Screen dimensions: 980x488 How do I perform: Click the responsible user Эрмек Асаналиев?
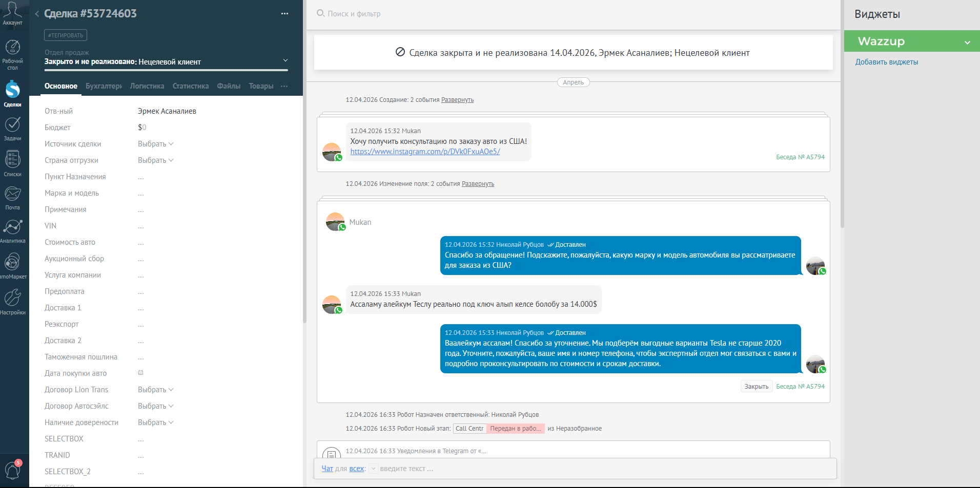click(167, 111)
